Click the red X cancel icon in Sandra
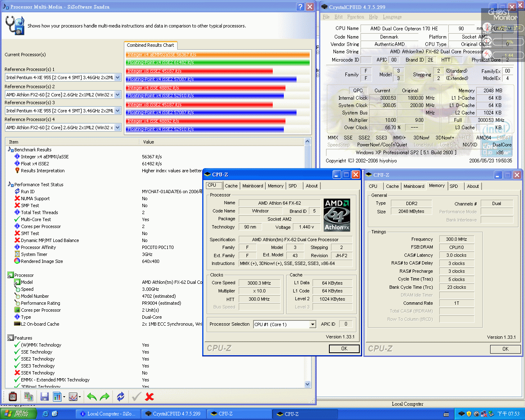Screen dimensions: 525x420 150,397
